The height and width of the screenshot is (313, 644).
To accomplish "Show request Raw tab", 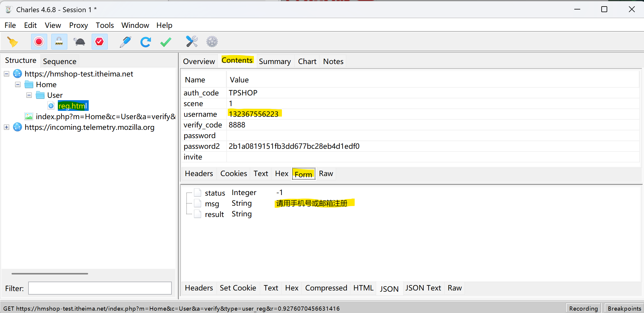I will click(326, 173).
